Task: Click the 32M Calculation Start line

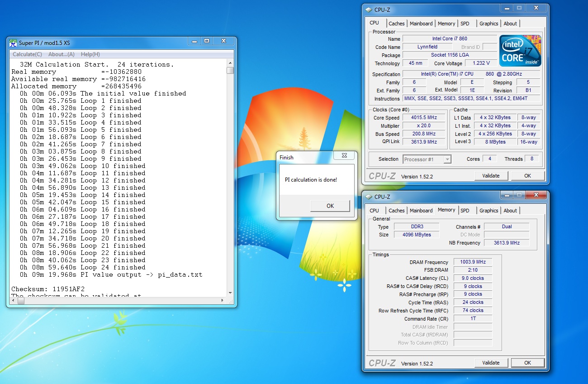Action: click(x=97, y=64)
